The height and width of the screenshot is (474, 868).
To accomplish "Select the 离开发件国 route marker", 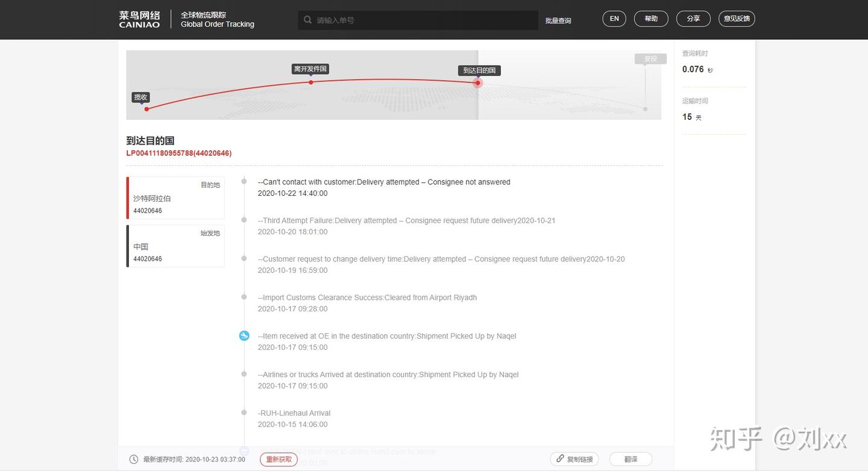I will (x=310, y=69).
